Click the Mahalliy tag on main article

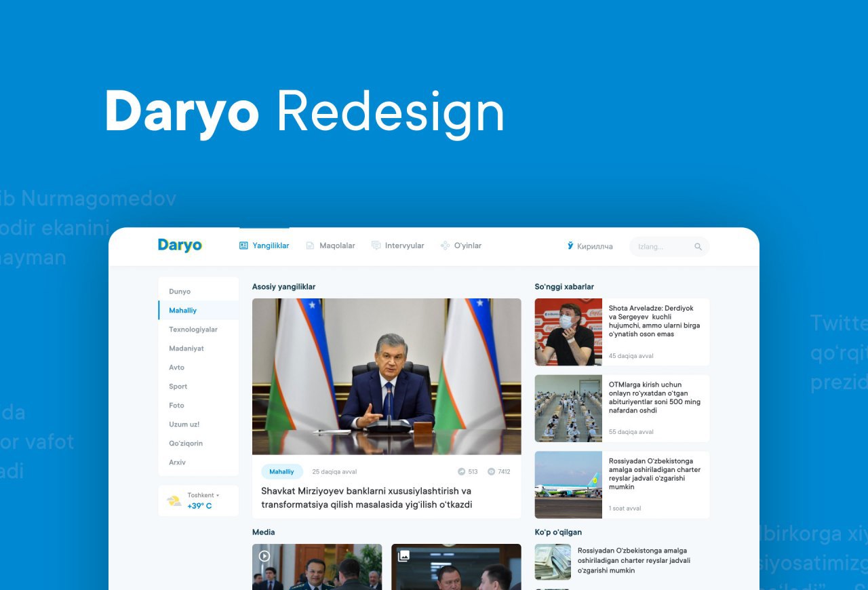pyautogui.click(x=281, y=471)
